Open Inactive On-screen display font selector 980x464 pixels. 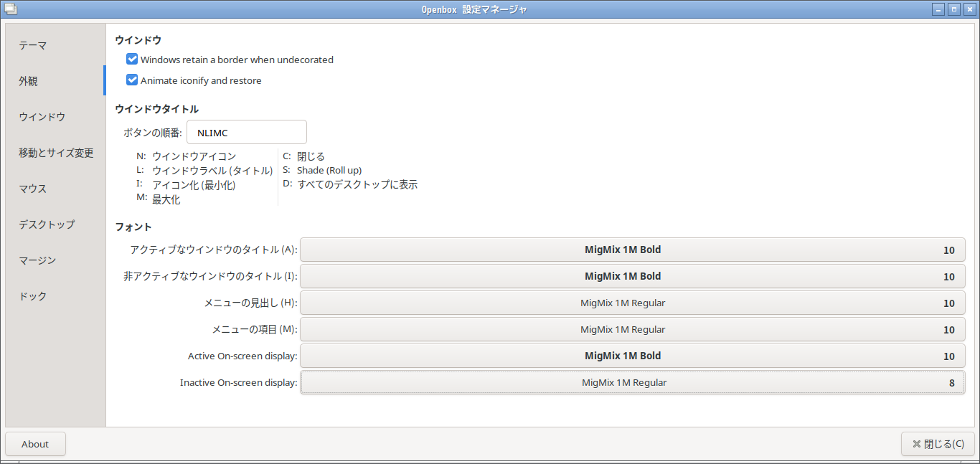pos(632,383)
